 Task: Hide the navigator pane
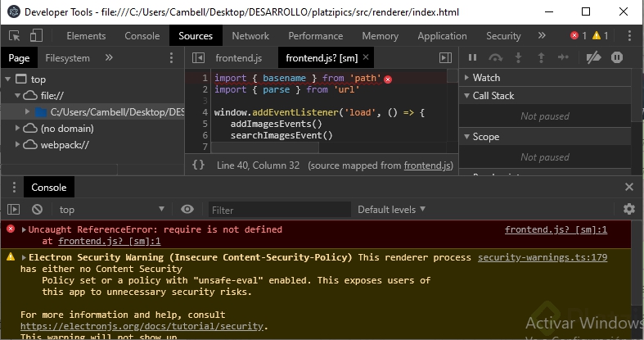(x=197, y=58)
